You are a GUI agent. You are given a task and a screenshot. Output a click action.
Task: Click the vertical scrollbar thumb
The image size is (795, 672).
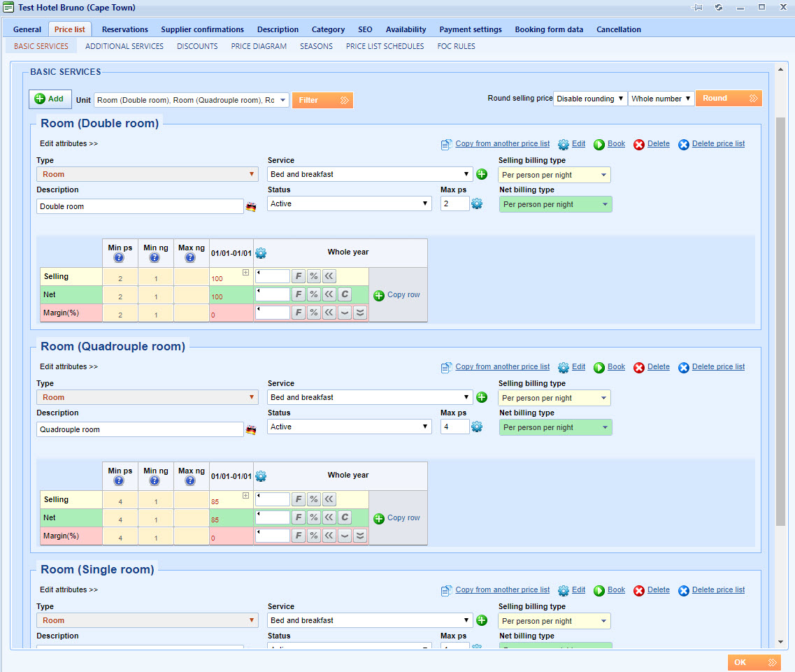point(780,322)
